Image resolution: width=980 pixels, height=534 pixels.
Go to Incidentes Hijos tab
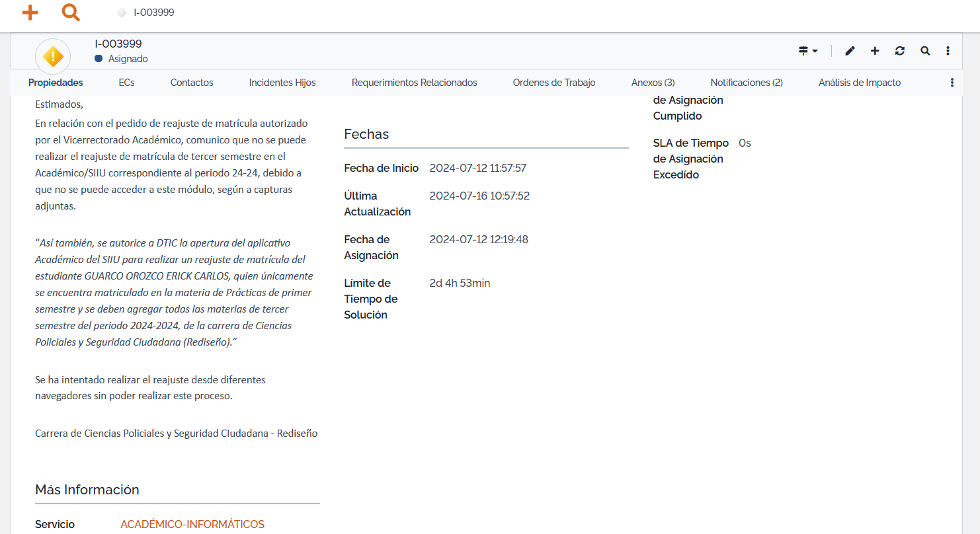(x=282, y=83)
